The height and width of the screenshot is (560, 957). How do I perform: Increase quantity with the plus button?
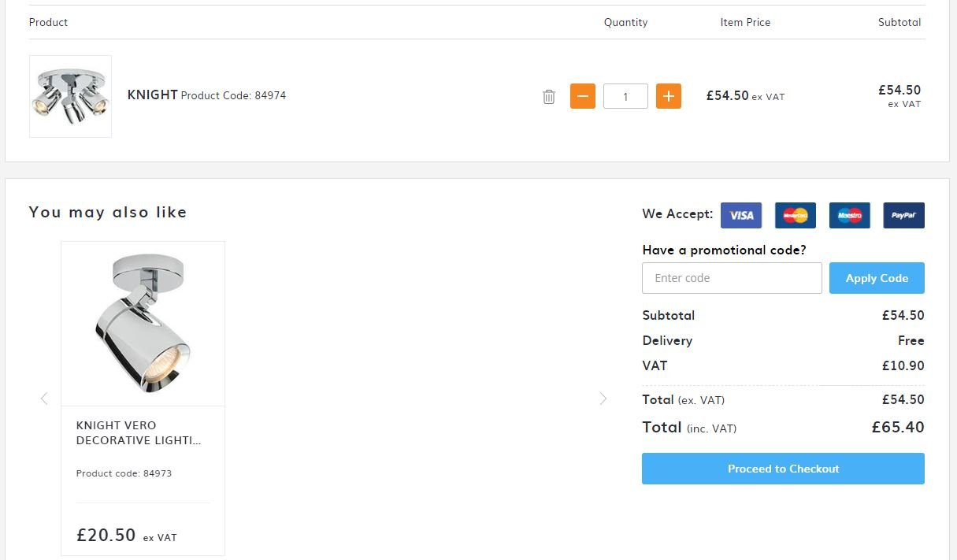pyautogui.click(x=669, y=96)
